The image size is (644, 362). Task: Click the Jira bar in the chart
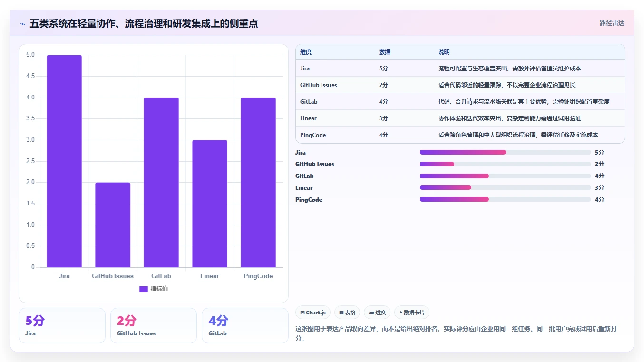[64, 161]
